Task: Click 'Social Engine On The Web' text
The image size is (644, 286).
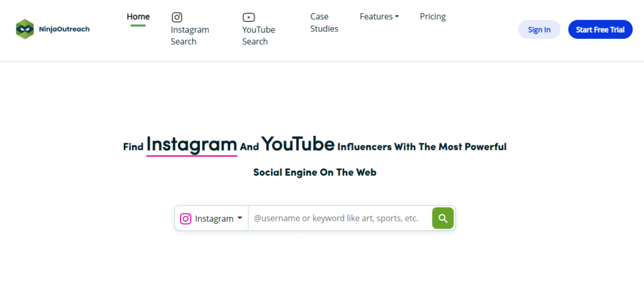Action: coord(314,172)
